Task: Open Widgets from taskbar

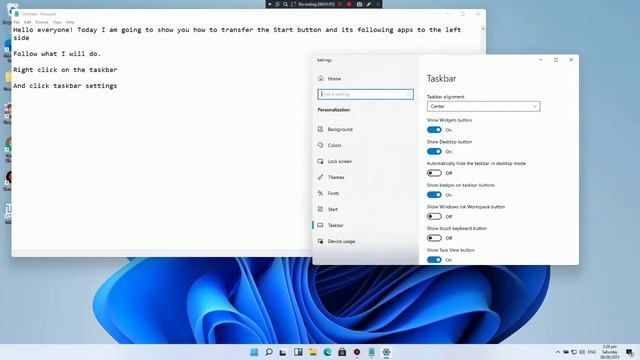Action: pos(298,352)
